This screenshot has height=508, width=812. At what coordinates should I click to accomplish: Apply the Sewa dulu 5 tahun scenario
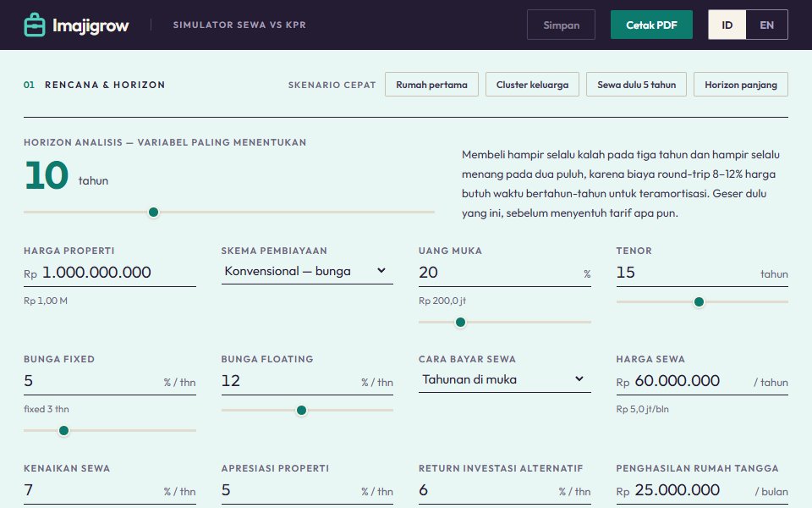[636, 85]
